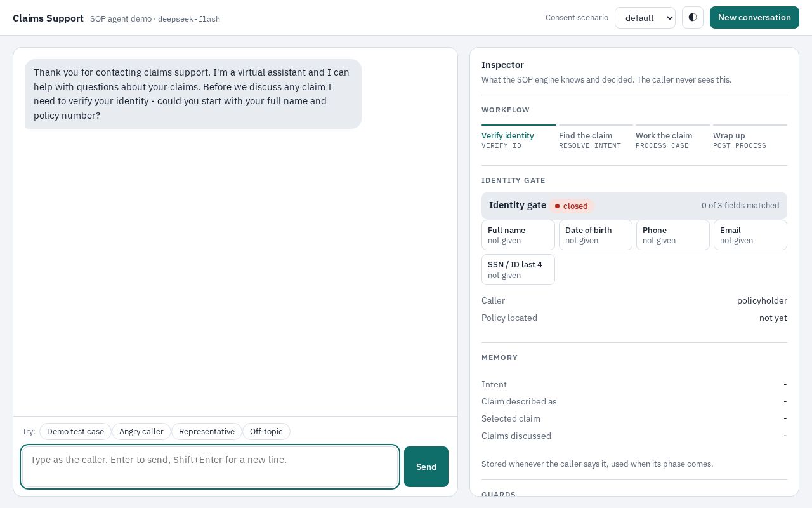Screen dimensions: 812x508
Task: Click the '0 of 3 fields matched' text
Action: tap(740, 206)
